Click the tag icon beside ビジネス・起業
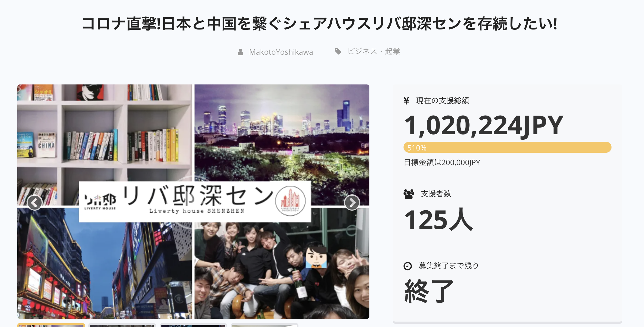This screenshot has width=644, height=327. tap(338, 51)
